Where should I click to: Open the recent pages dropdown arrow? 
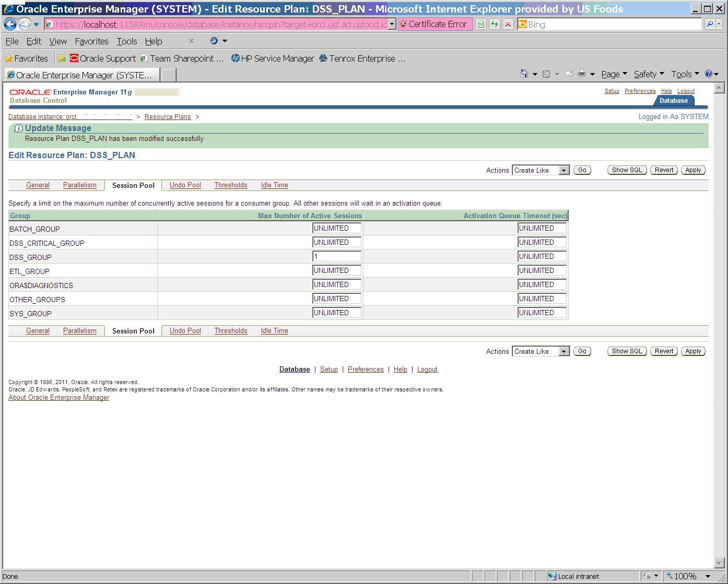36,25
